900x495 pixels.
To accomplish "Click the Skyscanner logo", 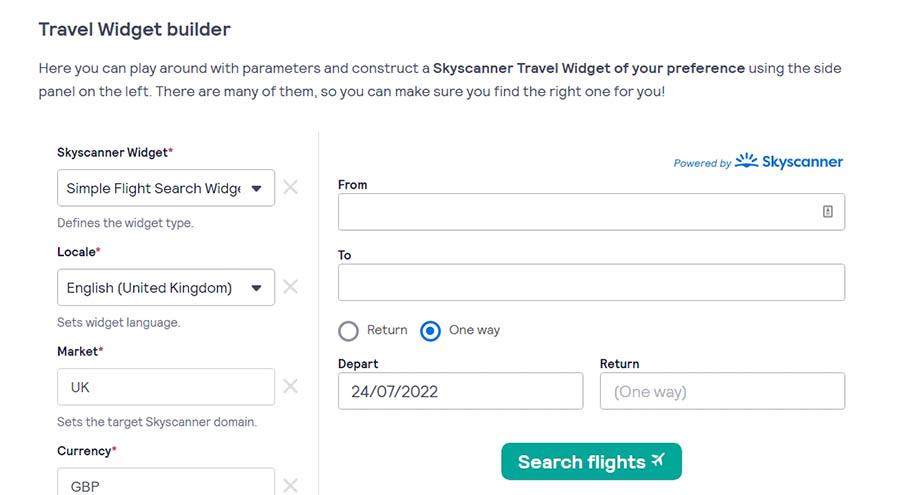I will click(x=789, y=161).
